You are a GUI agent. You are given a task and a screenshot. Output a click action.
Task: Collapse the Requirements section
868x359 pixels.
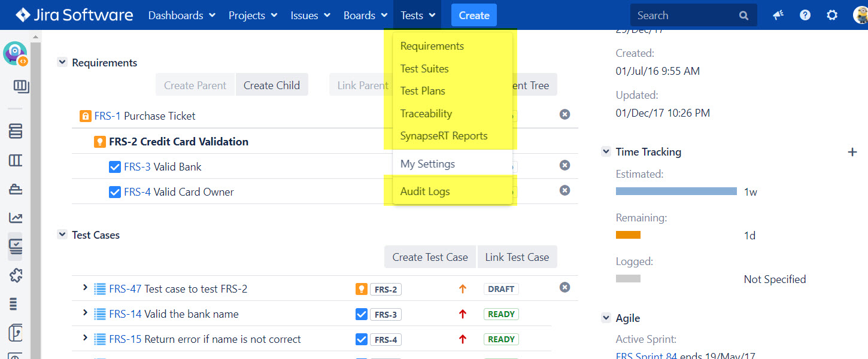(x=62, y=62)
